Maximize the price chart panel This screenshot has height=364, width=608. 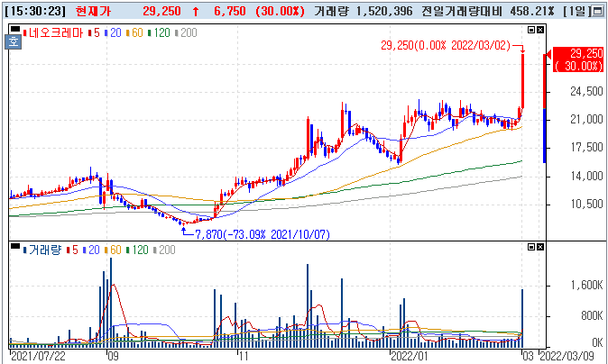pyautogui.click(x=531, y=30)
